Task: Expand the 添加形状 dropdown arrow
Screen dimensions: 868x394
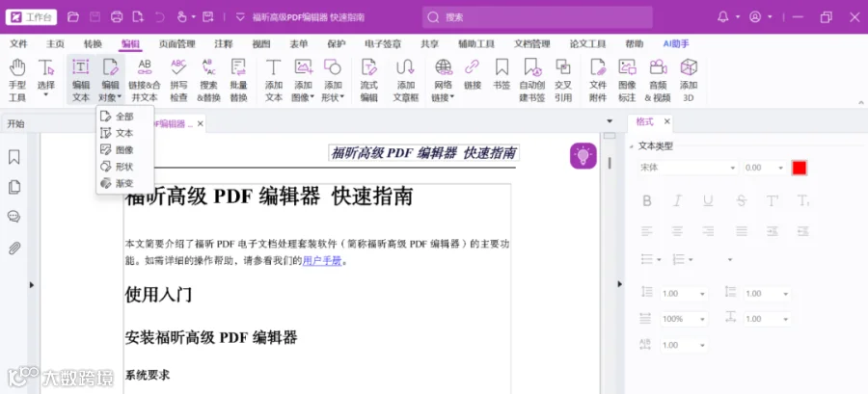Action: [x=342, y=98]
